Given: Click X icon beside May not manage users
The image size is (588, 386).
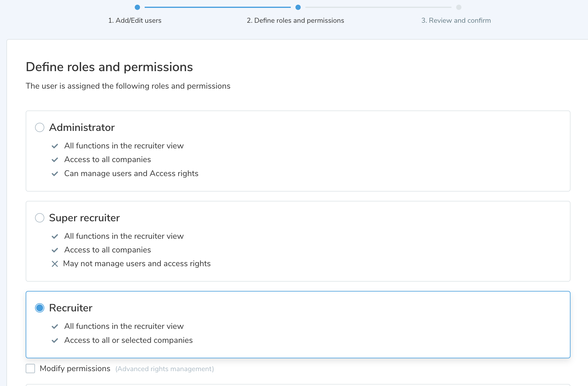Looking at the screenshot, I should pyautogui.click(x=55, y=264).
